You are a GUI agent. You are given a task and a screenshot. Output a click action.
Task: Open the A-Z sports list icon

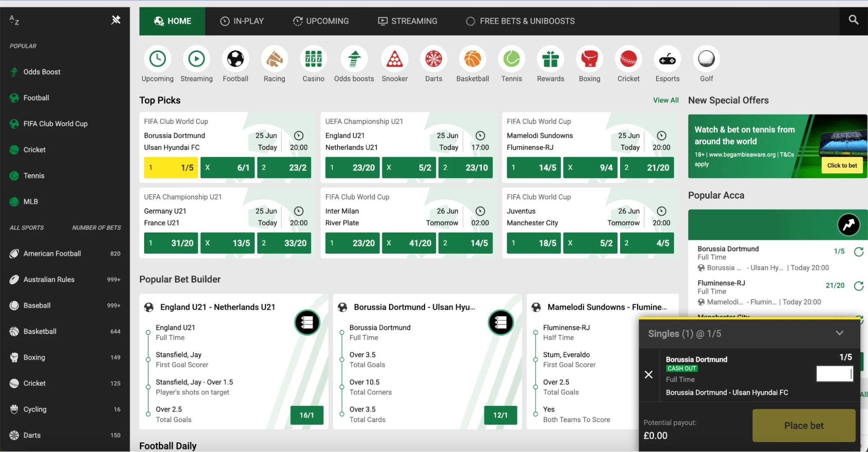14,20
